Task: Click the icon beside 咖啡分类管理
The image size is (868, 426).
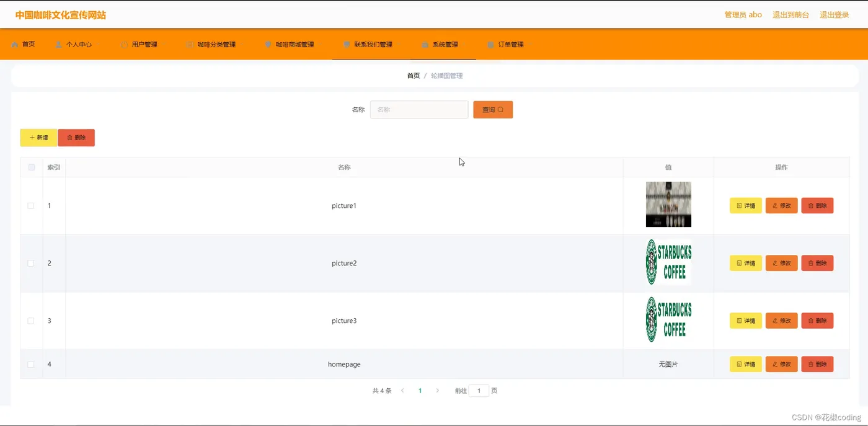Action: [x=190, y=45]
